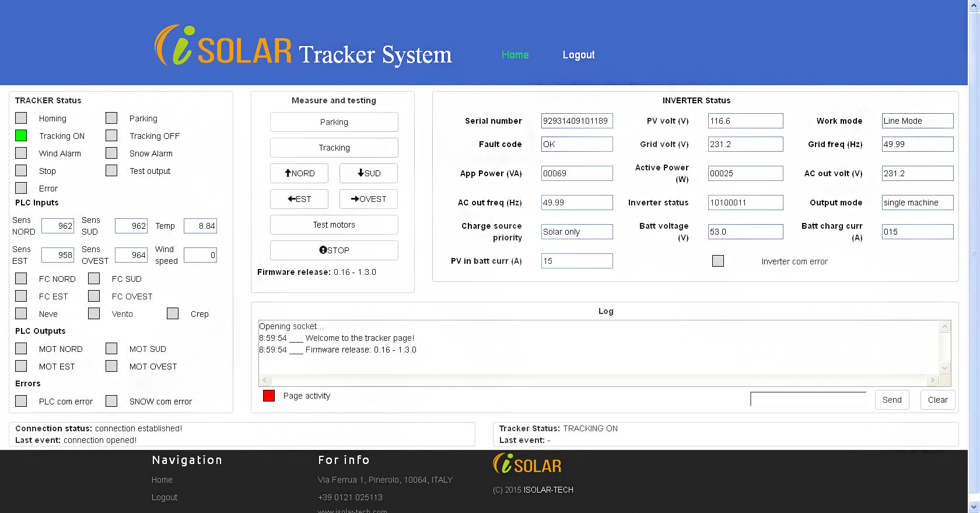Toggle the Wind Alarm checkbox
The height and width of the screenshot is (513, 980).
[x=21, y=153]
